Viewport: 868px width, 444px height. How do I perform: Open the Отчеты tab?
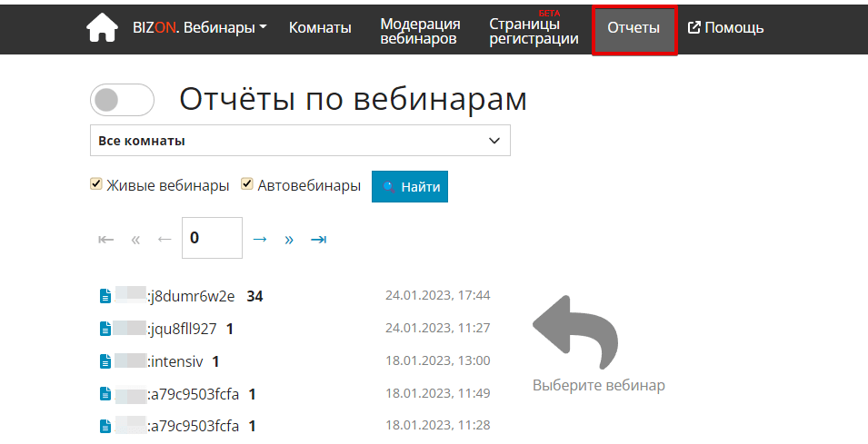click(634, 28)
